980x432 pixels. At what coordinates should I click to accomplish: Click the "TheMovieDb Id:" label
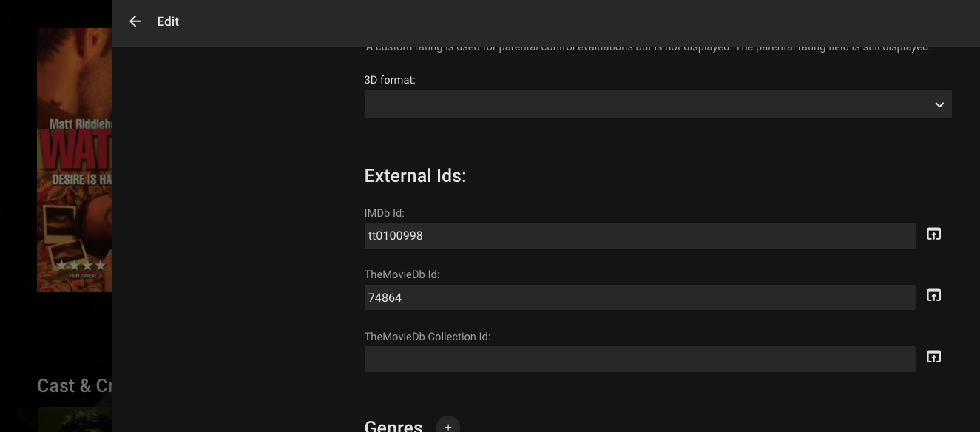point(402,274)
